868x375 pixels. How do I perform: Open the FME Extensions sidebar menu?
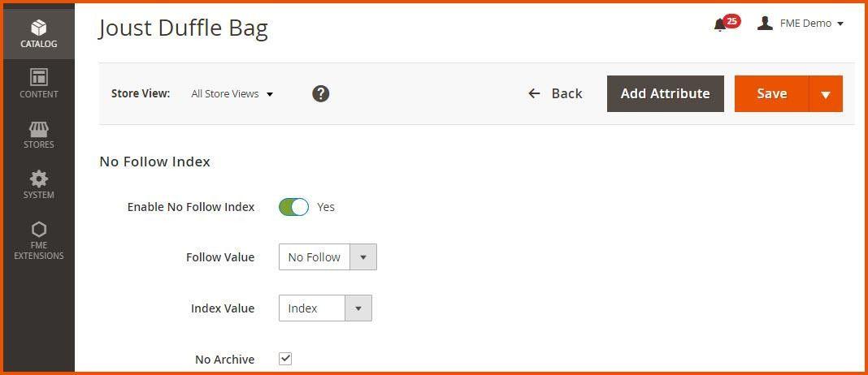[x=38, y=241]
